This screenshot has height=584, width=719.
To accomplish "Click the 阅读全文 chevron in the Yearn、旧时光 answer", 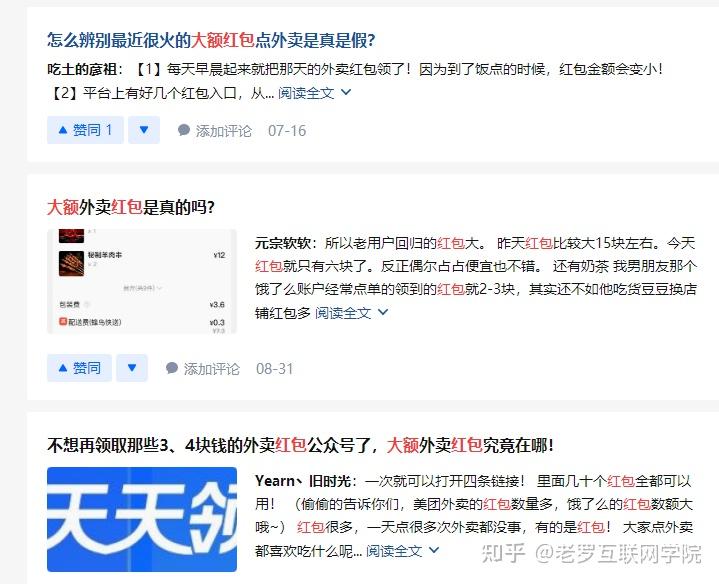I will 434,550.
